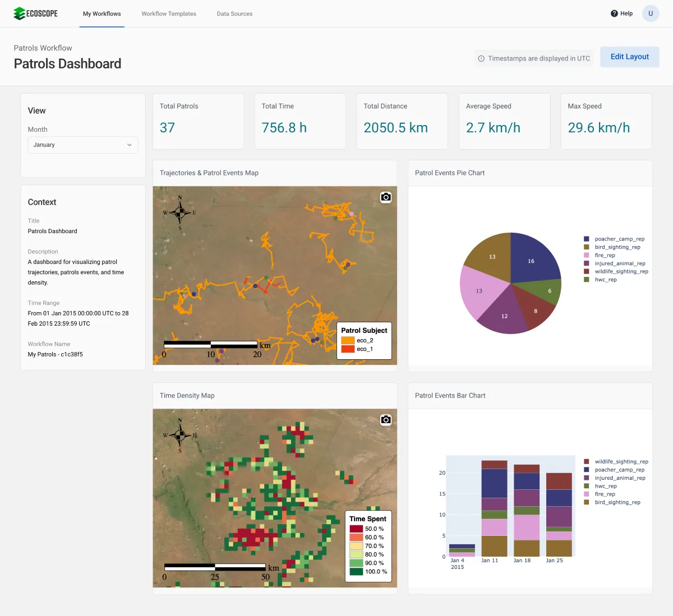Toggle fire_rep in pie chart legend
Viewport: 673px width, 616px height.
600,255
